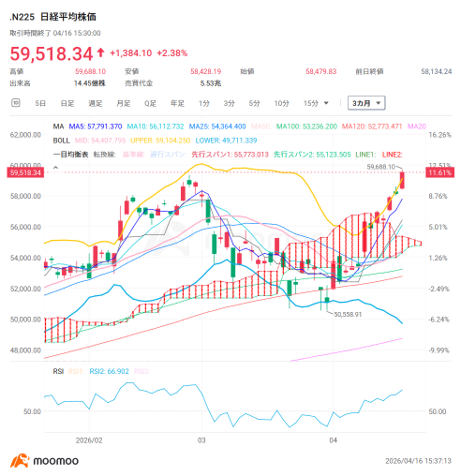
Task: Toggle the BOLL LOWER band legend
Action: [x=226, y=141]
